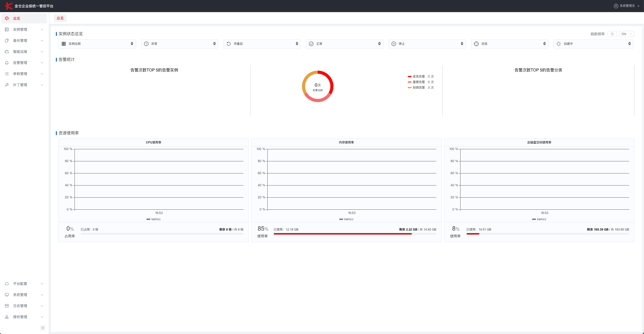The image size is (644, 334).
Task: Select the 总览 tab at top
Action: (60, 18)
